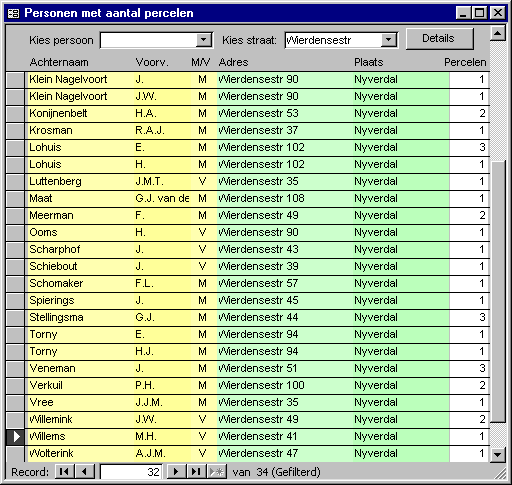This screenshot has width=512, height=485.
Task: Select the row selector beside Konijnenbelt
Action: [x=15, y=114]
